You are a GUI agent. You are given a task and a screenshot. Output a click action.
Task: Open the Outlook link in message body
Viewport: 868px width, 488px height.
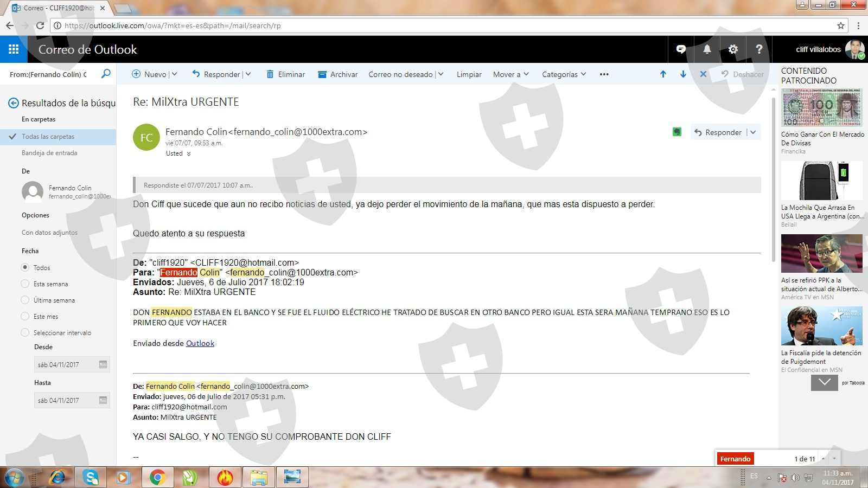point(200,343)
